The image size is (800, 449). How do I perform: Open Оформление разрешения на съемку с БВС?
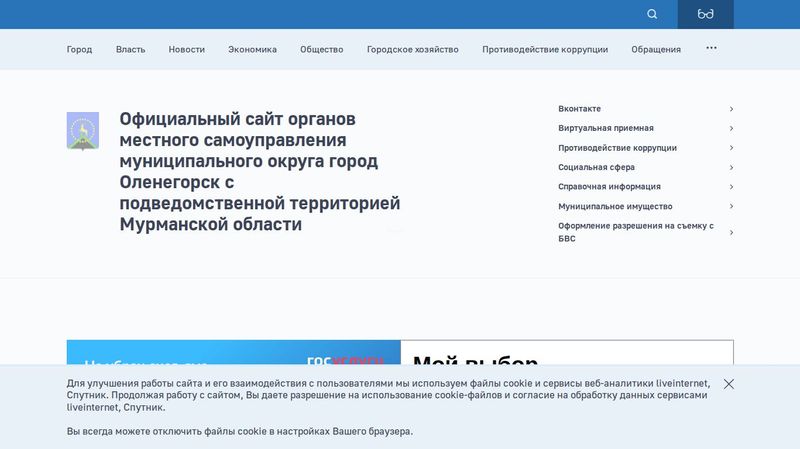point(635,232)
